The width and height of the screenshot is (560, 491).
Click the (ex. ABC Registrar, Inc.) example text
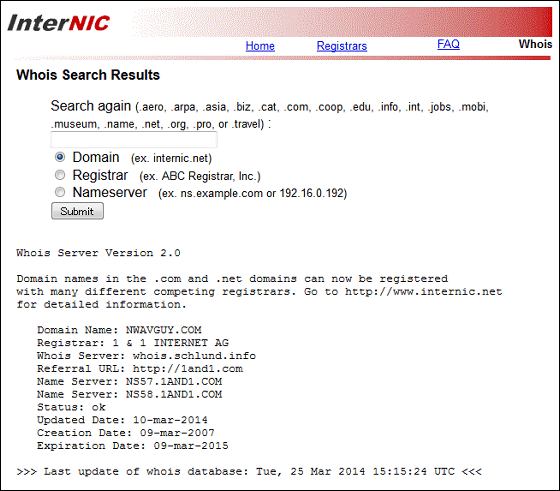[200, 176]
